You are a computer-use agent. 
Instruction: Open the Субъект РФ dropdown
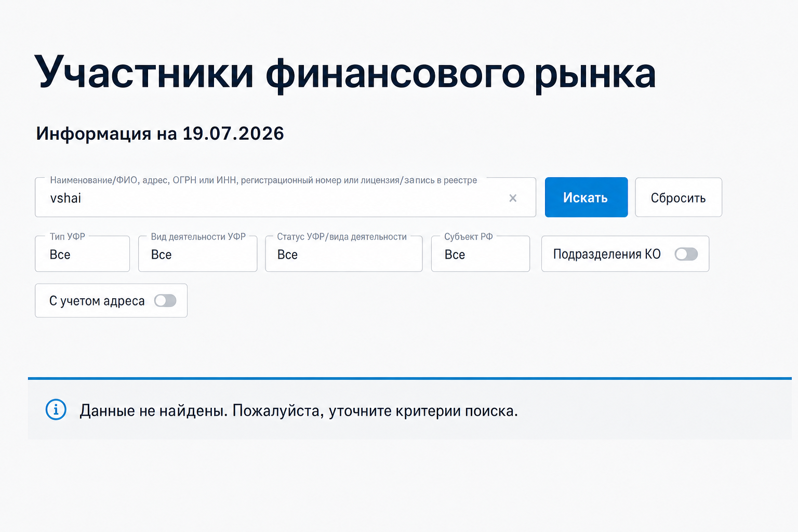click(481, 254)
